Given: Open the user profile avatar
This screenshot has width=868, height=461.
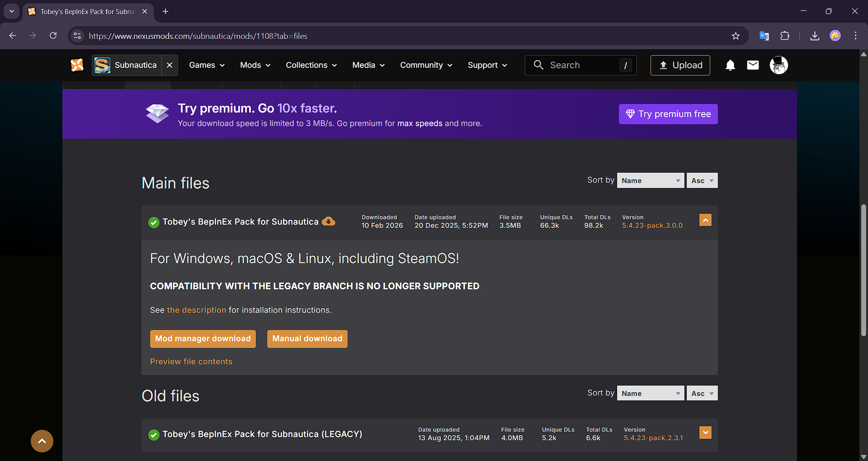Looking at the screenshot, I should [779, 65].
